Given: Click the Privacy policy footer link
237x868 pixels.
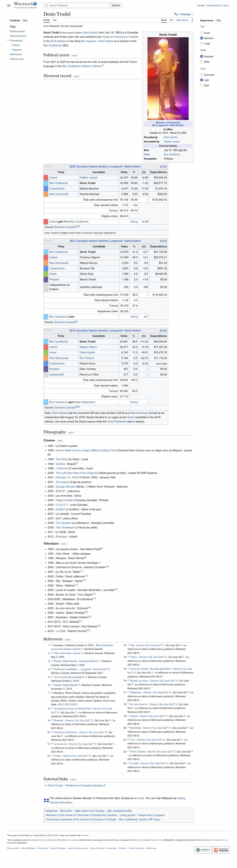Looking at the screenshot, I should [13, 848].
